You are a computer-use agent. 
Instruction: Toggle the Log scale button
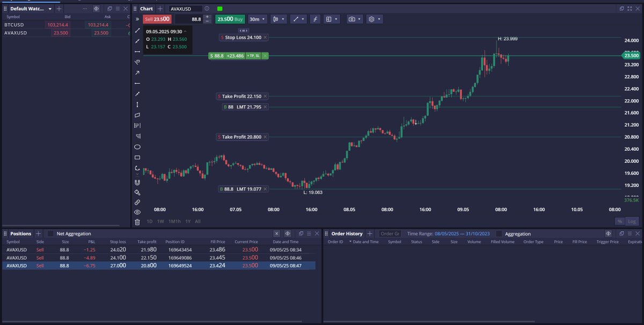632,221
